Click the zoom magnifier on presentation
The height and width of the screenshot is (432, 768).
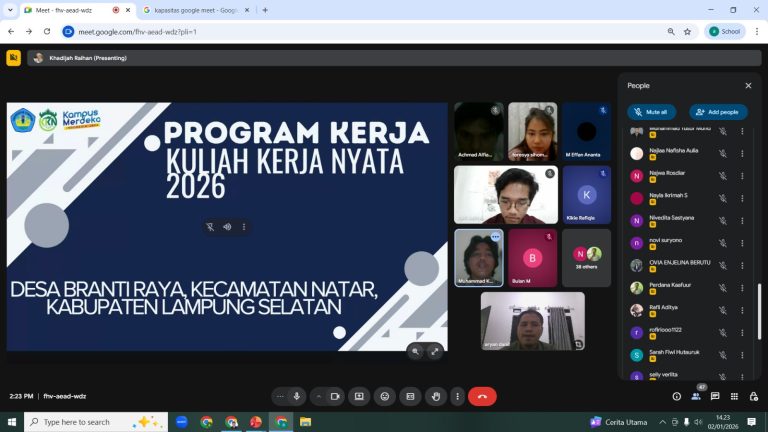point(415,351)
